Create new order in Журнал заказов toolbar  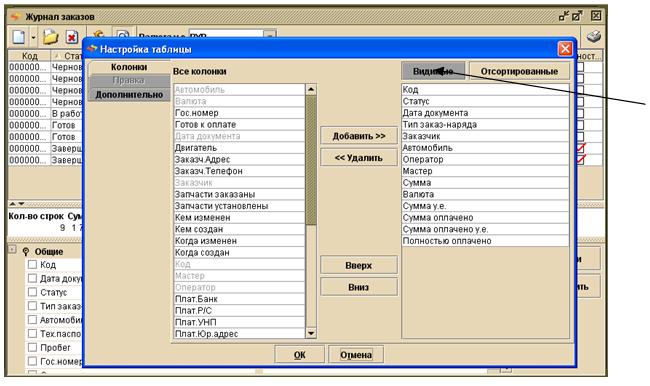pyautogui.click(x=18, y=37)
